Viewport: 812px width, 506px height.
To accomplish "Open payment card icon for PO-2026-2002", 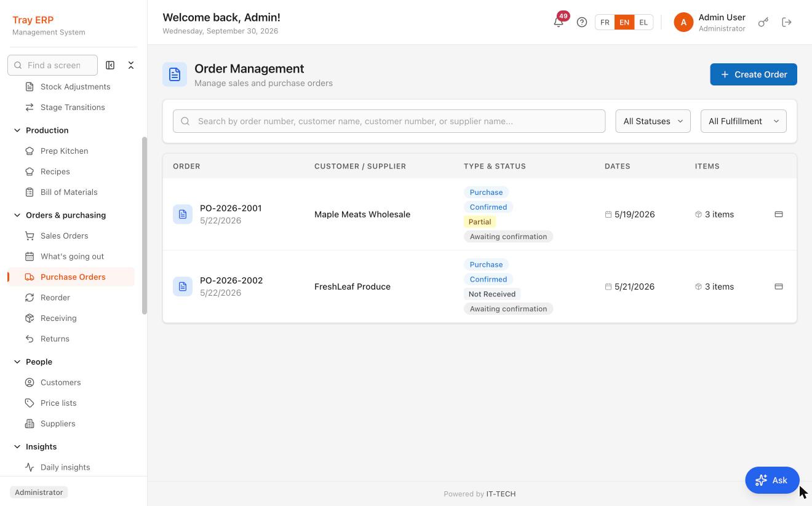I will (x=779, y=287).
